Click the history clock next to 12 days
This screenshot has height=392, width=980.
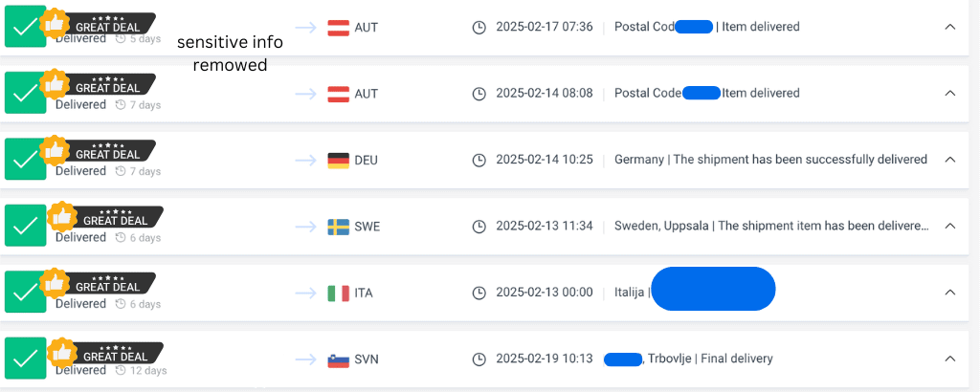(121, 370)
